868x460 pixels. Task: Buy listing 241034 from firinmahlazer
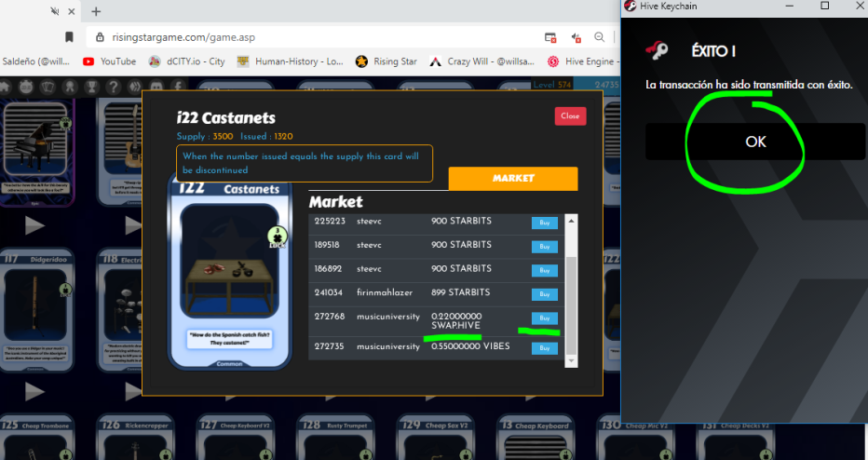[x=545, y=294]
